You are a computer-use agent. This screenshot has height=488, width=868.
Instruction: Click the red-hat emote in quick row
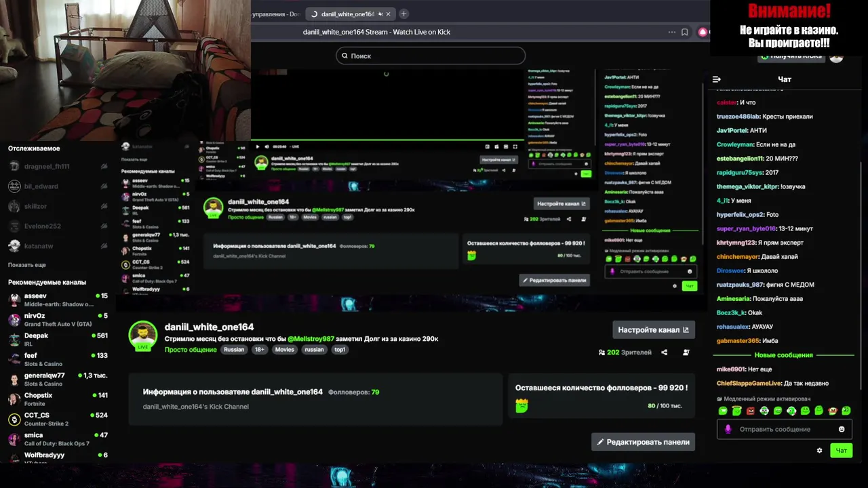click(x=832, y=411)
